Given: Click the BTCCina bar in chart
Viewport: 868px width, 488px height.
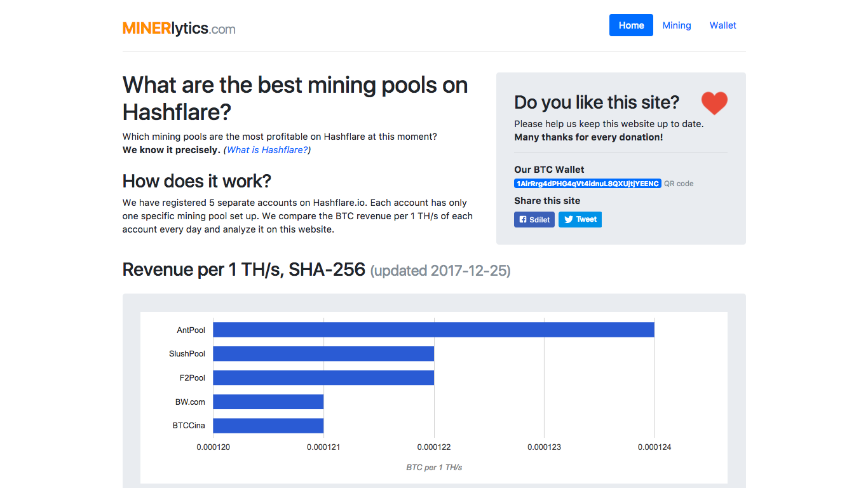Looking at the screenshot, I should coord(268,426).
